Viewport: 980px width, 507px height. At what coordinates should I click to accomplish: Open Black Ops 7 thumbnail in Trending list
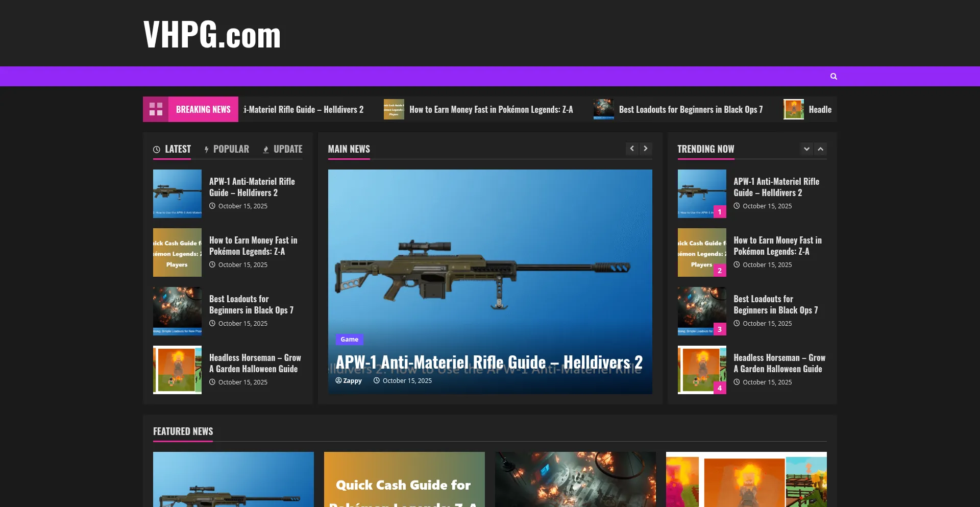click(x=701, y=311)
